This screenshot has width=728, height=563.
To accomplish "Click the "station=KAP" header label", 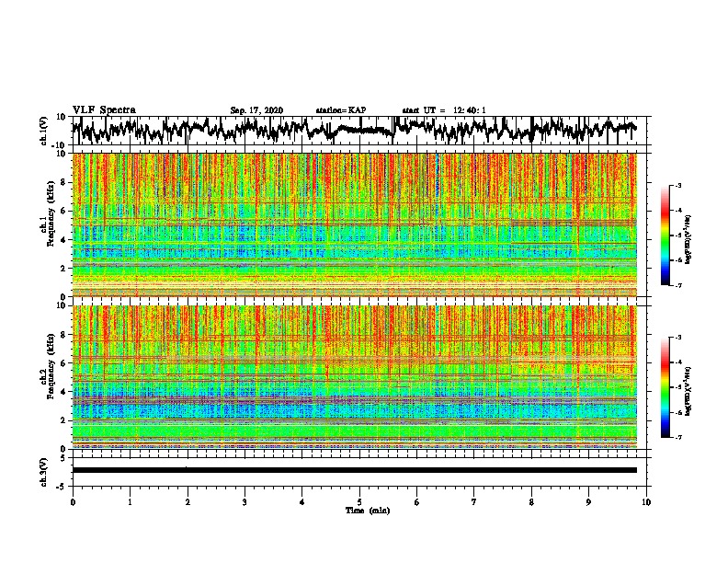I will click(x=341, y=110).
